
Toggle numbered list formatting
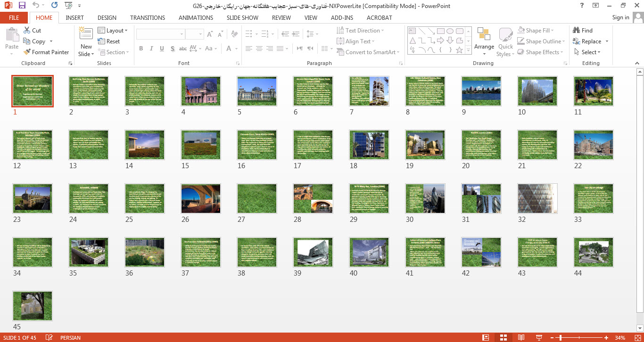(x=265, y=34)
